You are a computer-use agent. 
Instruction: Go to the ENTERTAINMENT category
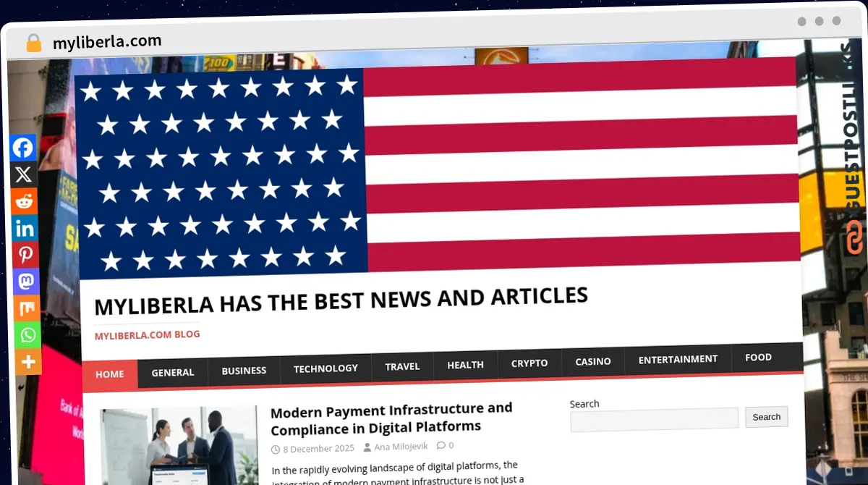pyautogui.click(x=677, y=359)
